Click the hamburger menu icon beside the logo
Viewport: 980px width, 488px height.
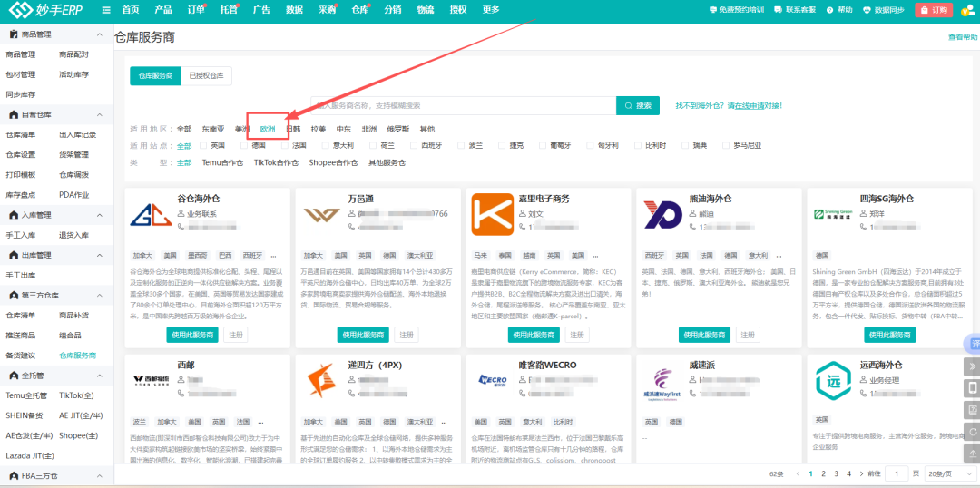pos(106,10)
